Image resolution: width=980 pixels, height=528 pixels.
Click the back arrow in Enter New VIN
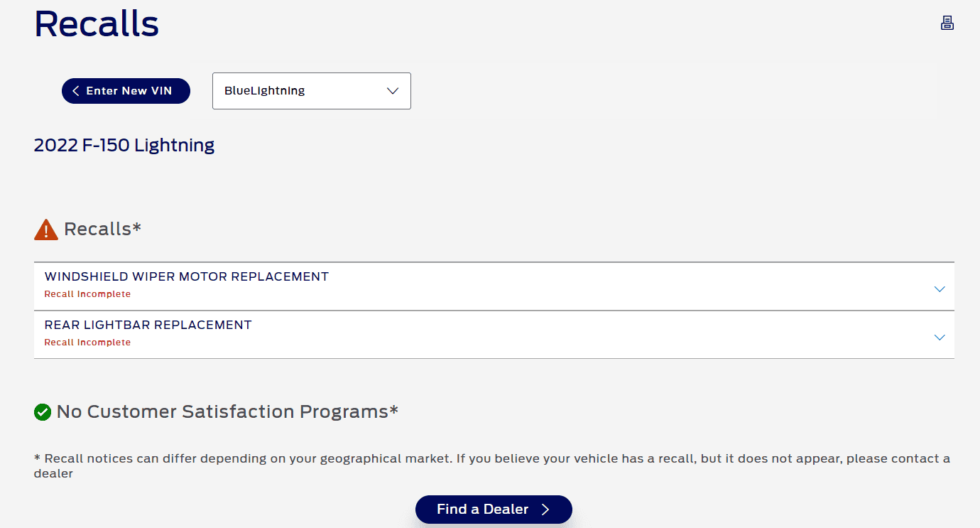(76, 91)
